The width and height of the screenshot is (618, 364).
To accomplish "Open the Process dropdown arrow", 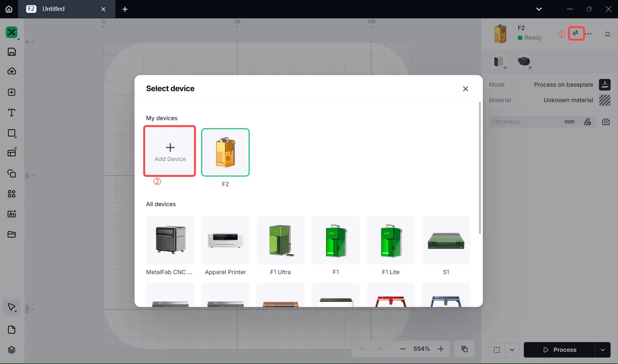I will pos(603,350).
